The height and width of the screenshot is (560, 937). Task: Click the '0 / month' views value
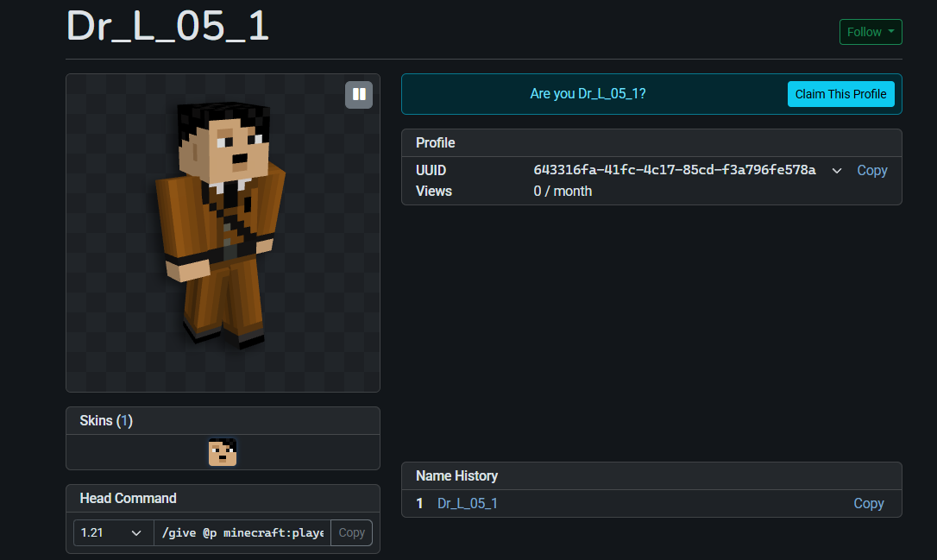[x=563, y=192]
